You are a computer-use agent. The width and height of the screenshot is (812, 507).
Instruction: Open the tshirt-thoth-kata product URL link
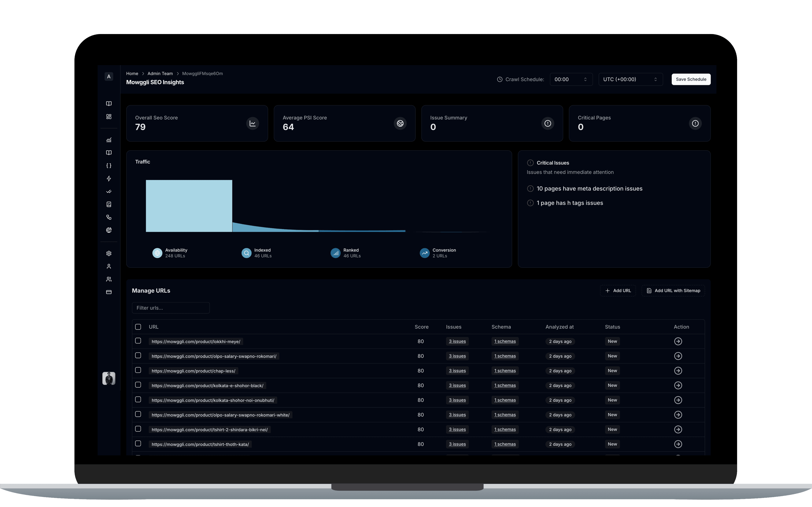200,444
